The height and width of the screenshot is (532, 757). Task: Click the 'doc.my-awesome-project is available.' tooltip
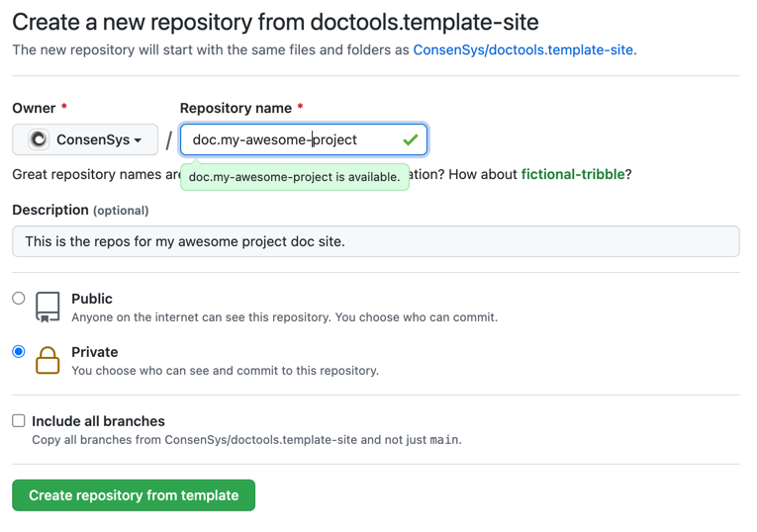tap(295, 177)
